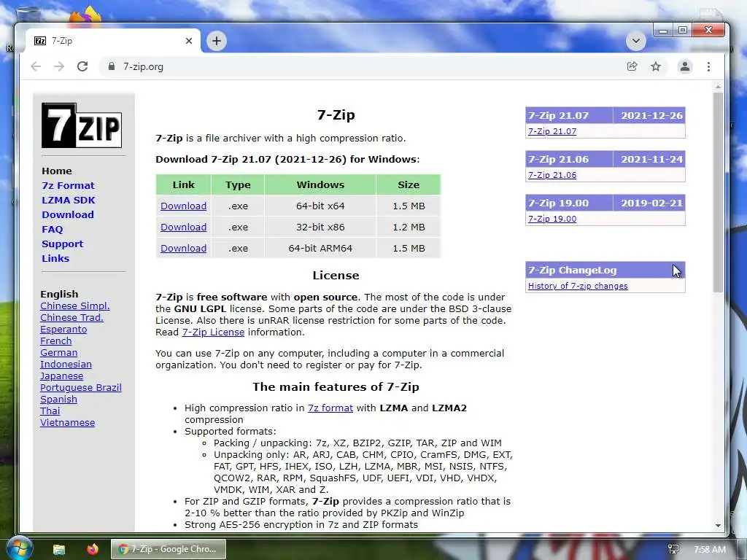Switch language to Portuguese Brazil

pos(80,388)
